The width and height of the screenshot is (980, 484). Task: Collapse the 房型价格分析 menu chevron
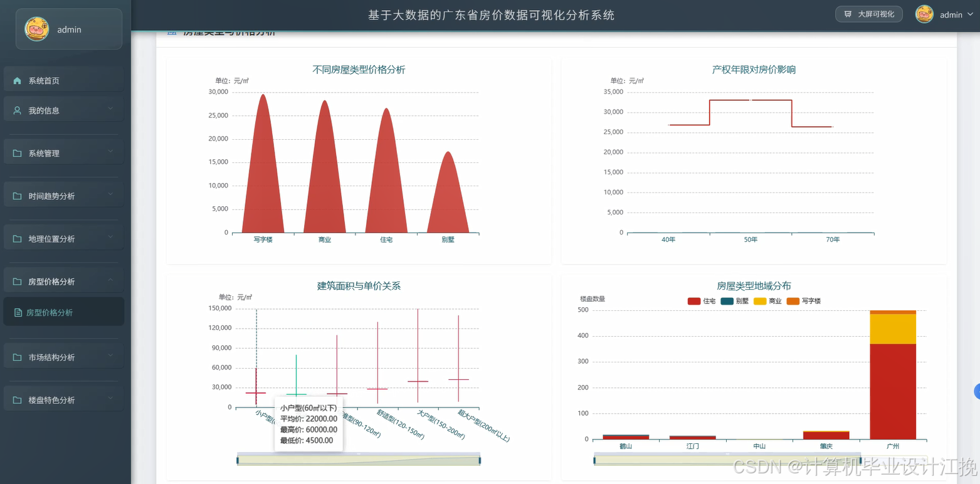point(110,280)
